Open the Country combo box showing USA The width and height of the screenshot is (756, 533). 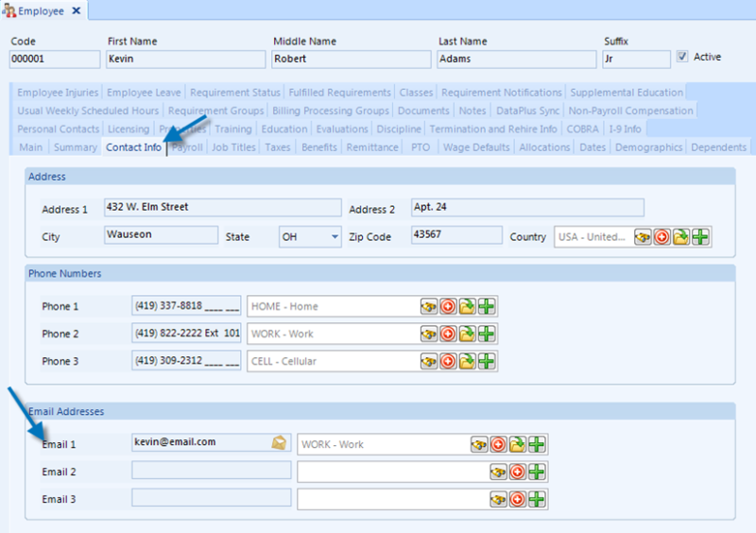coord(592,237)
